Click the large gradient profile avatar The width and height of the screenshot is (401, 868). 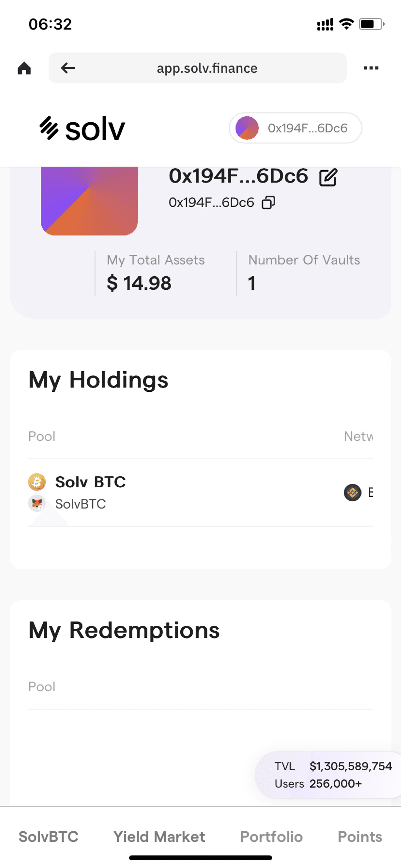click(x=89, y=201)
